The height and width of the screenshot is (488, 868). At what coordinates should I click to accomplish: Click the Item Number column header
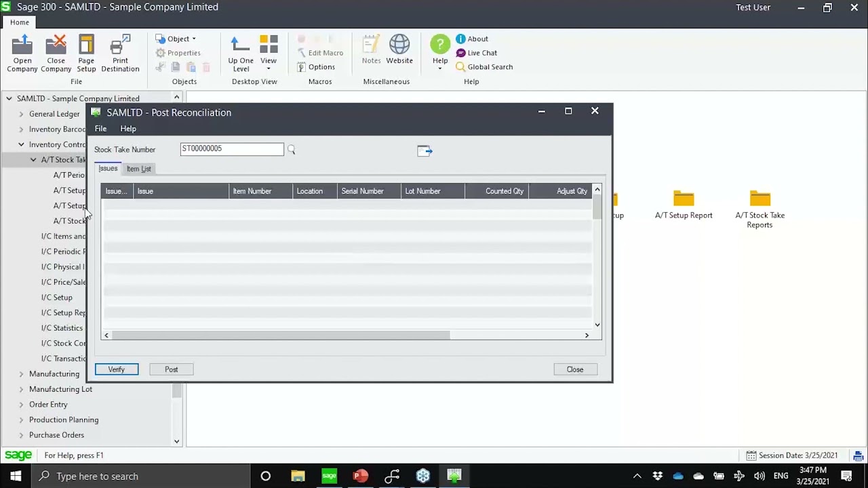(x=261, y=191)
